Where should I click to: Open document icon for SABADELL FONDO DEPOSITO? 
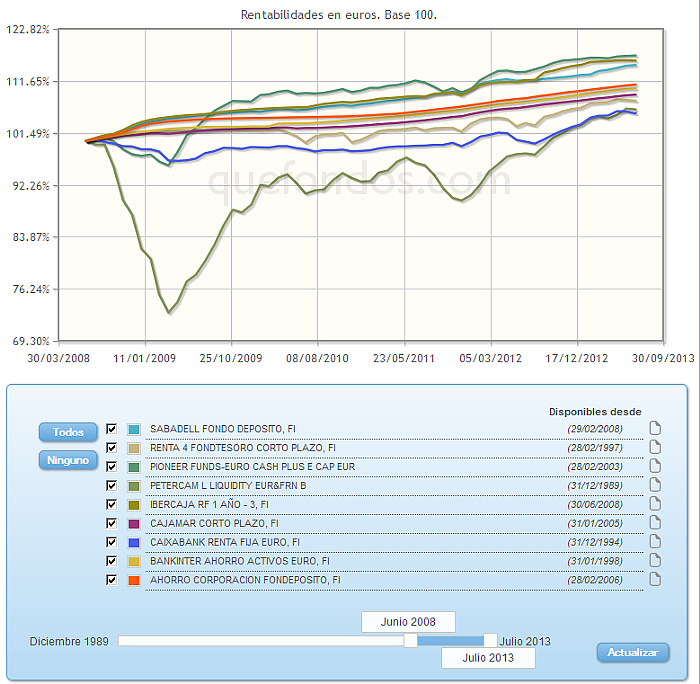coord(655,428)
